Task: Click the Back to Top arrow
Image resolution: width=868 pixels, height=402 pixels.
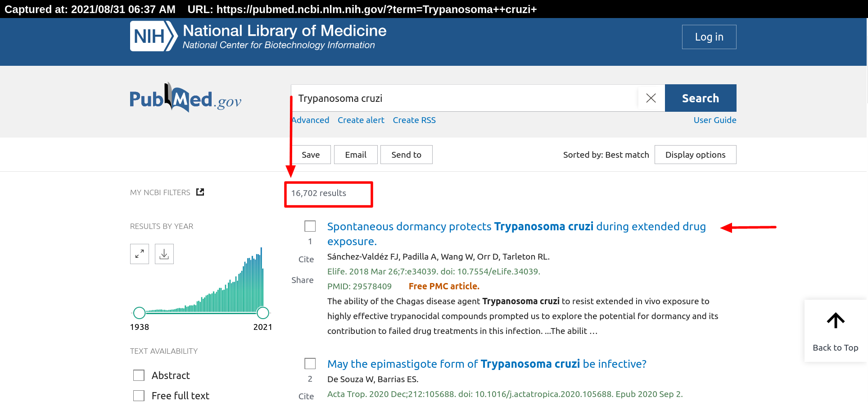Action: (836, 331)
